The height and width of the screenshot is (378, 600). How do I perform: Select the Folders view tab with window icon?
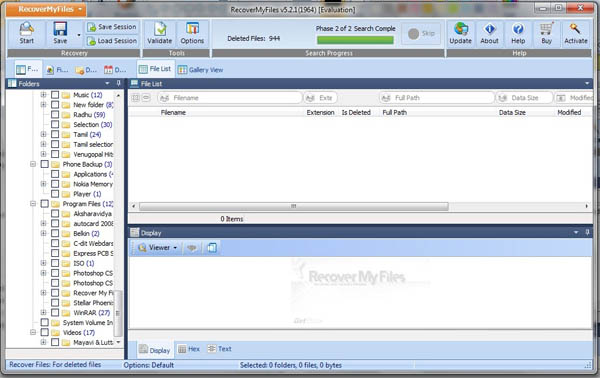27,70
